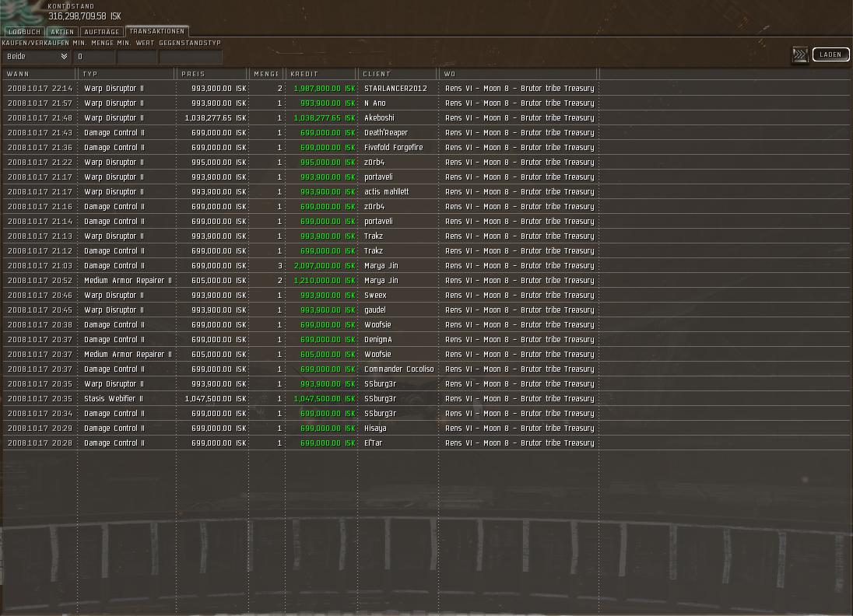Viewport: 853px width, 616px height.
Task: Sort by the Menge column header
Action: point(266,74)
